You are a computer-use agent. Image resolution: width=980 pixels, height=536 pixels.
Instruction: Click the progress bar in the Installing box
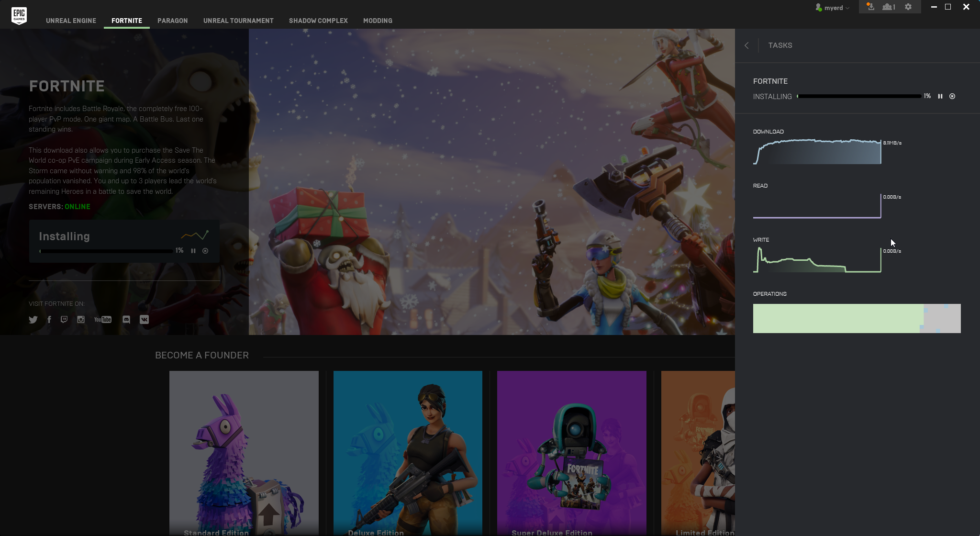click(x=106, y=251)
